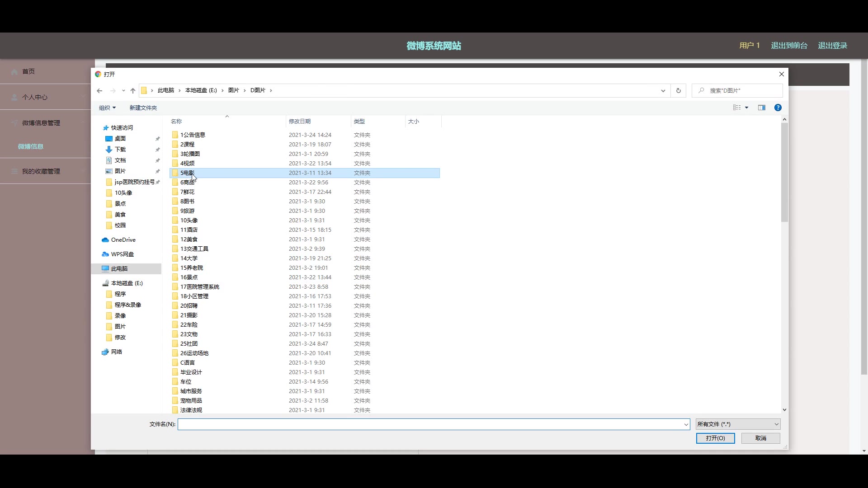Select the 9旅游 folder

(x=187, y=211)
